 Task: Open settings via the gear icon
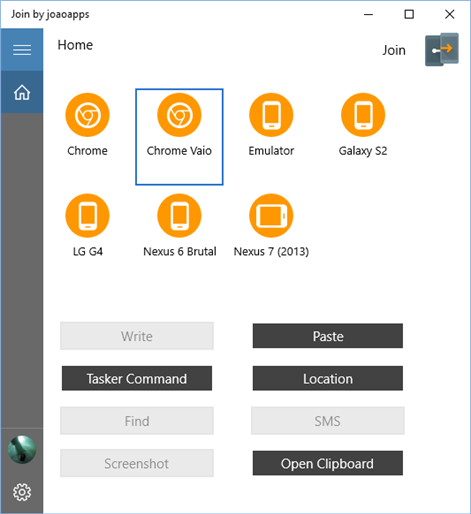tap(22, 492)
